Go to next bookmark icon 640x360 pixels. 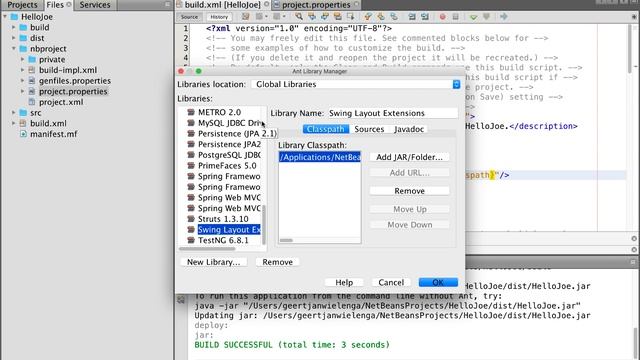[381, 17]
